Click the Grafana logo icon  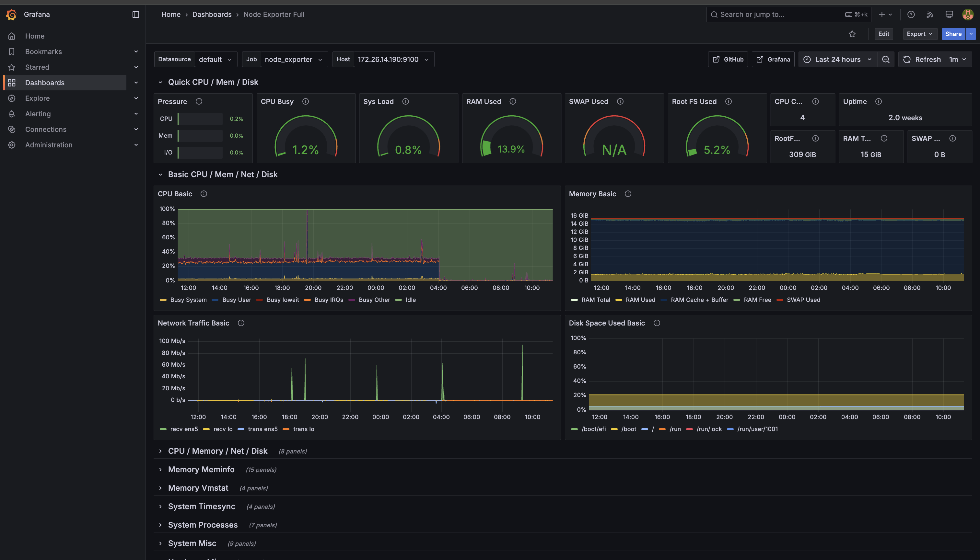(x=11, y=14)
